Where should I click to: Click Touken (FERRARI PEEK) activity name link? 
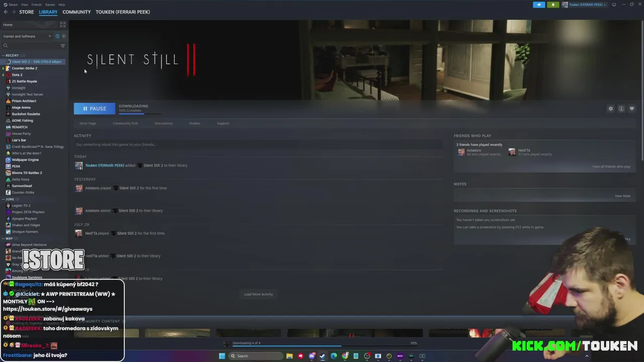coord(104,165)
